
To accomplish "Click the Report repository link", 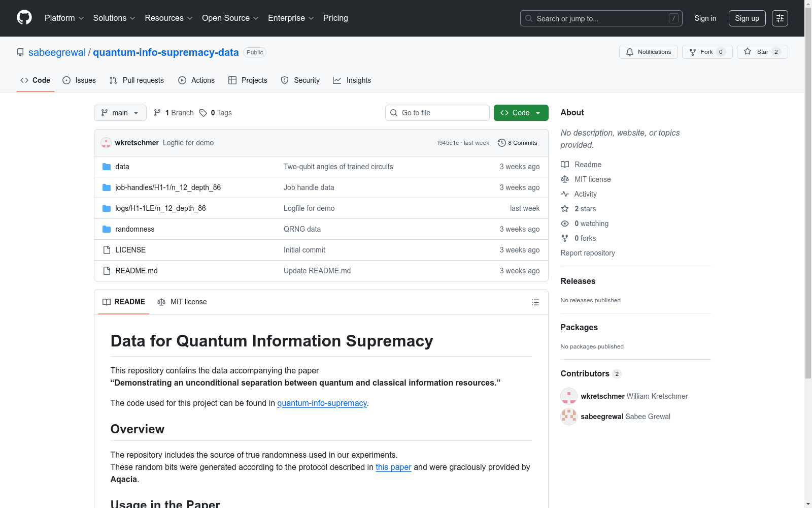I will [x=588, y=253].
